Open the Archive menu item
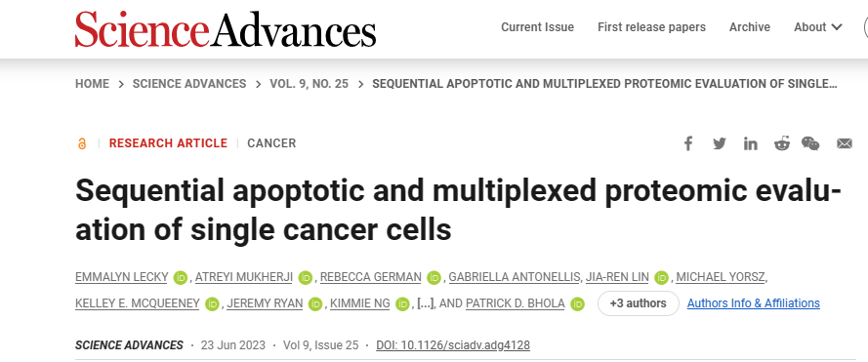This screenshot has width=868, height=362. pos(750,27)
